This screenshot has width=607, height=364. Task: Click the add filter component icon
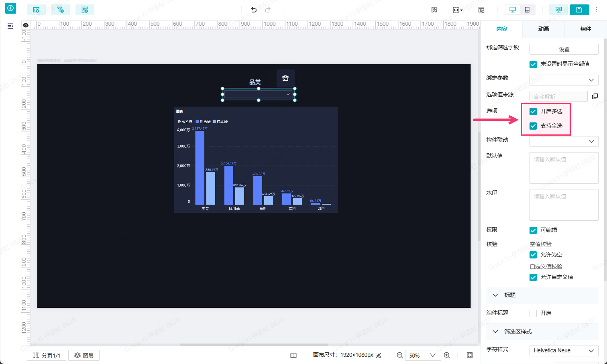60,10
